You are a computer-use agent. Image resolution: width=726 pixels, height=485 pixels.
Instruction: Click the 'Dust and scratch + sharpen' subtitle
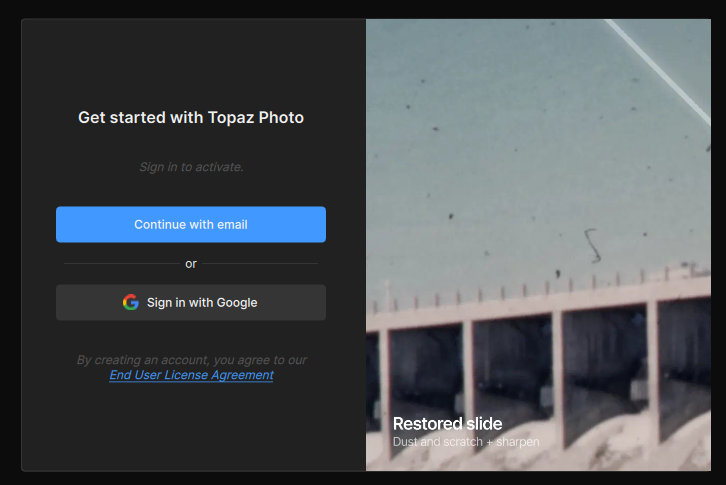(466, 441)
